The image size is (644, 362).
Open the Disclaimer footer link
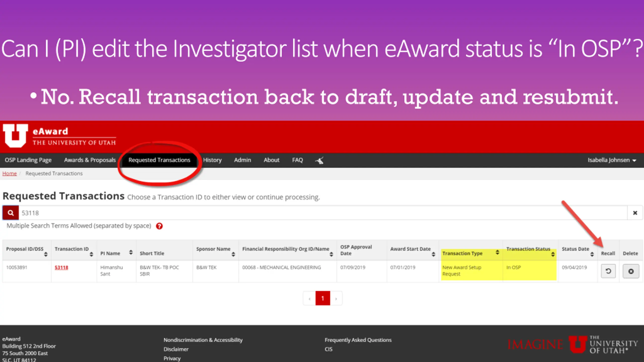click(x=176, y=349)
